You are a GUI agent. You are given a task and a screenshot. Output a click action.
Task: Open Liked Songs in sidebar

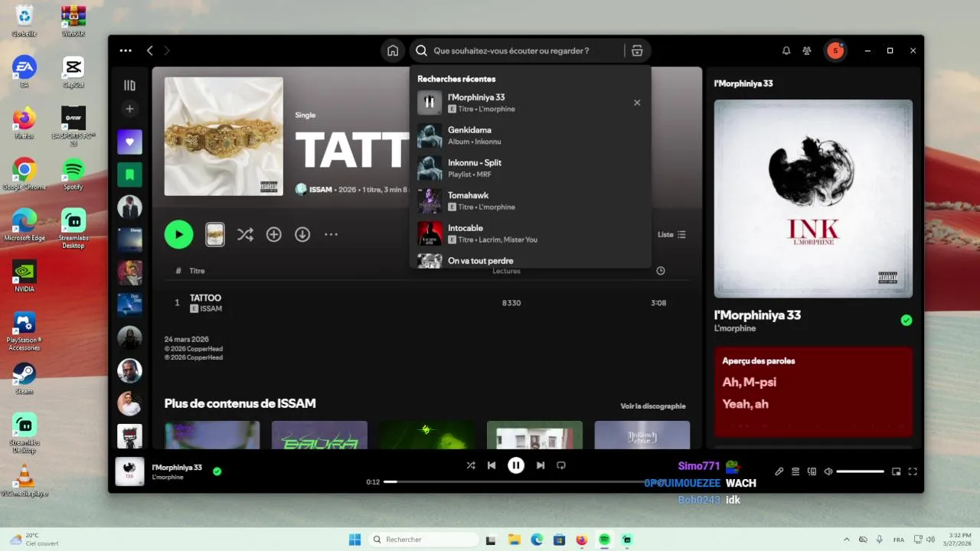129,142
